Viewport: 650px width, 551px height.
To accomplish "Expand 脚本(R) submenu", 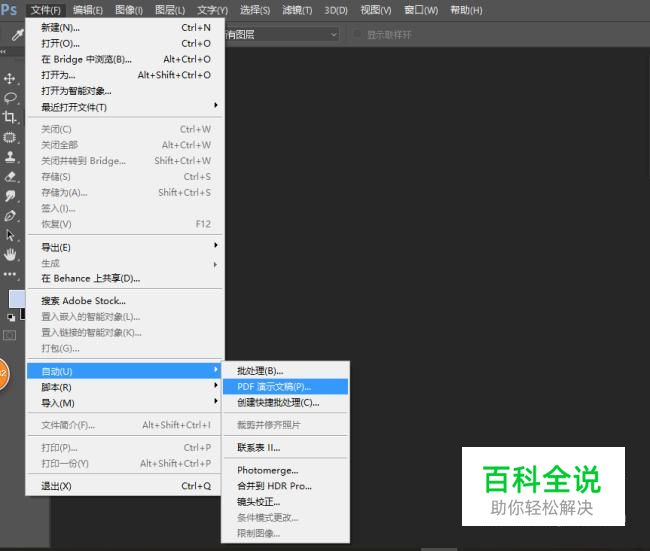I will click(124, 387).
